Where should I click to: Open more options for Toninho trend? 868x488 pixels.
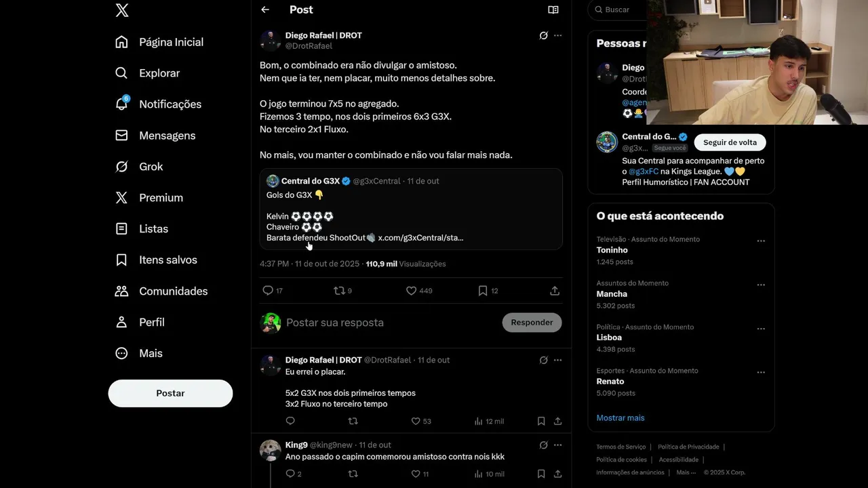point(761,241)
